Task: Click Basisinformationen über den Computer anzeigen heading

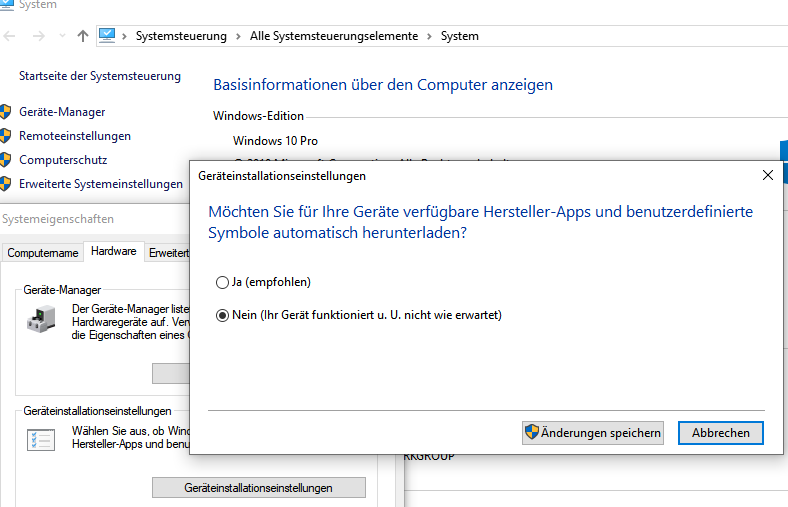Action: [383, 85]
